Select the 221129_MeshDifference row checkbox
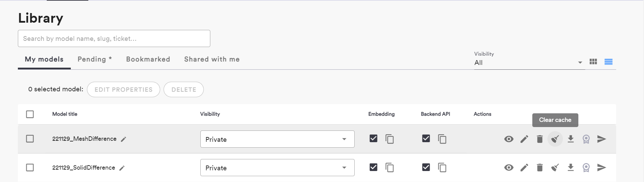 30,139
